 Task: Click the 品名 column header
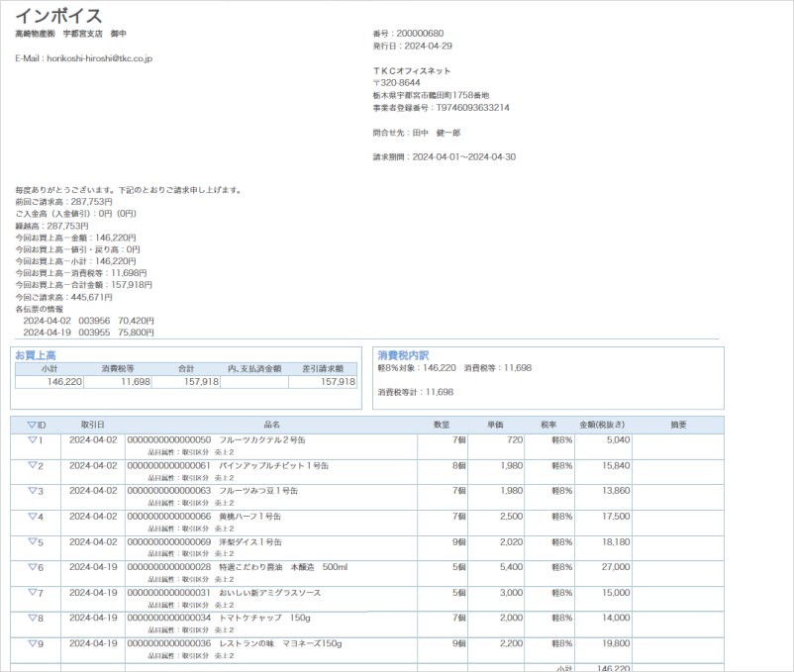(x=272, y=425)
